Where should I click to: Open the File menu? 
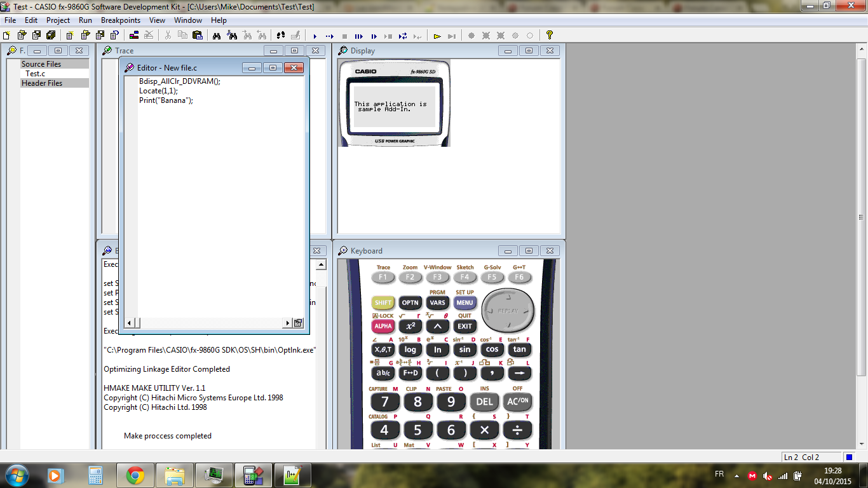pos(10,20)
